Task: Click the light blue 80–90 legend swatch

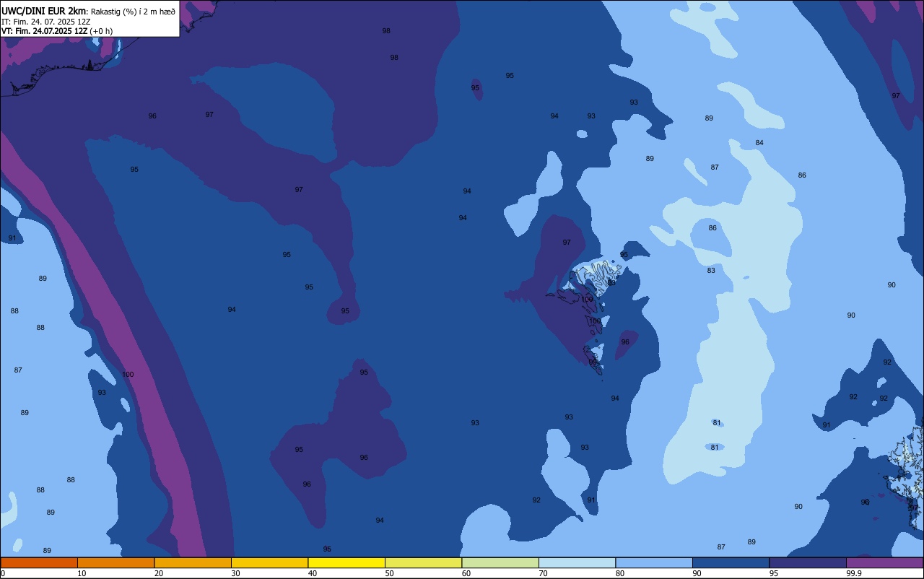Action: pos(654,562)
